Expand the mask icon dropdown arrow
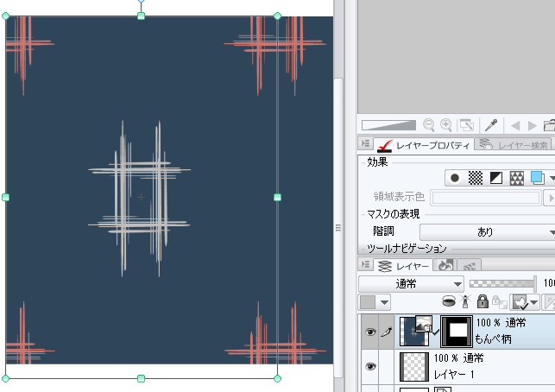 534,303
